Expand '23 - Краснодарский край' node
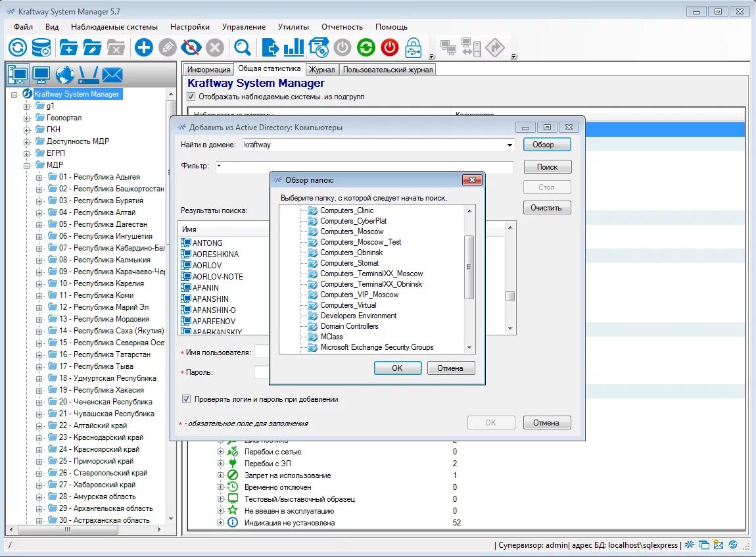Image resolution: width=756 pixels, height=557 pixels. [39, 437]
